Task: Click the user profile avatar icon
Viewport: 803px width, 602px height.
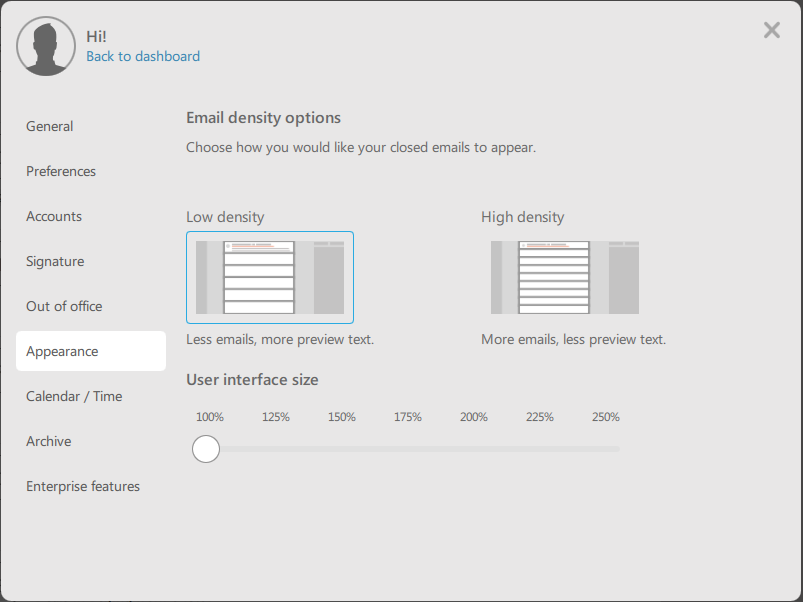Action: point(46,46)
